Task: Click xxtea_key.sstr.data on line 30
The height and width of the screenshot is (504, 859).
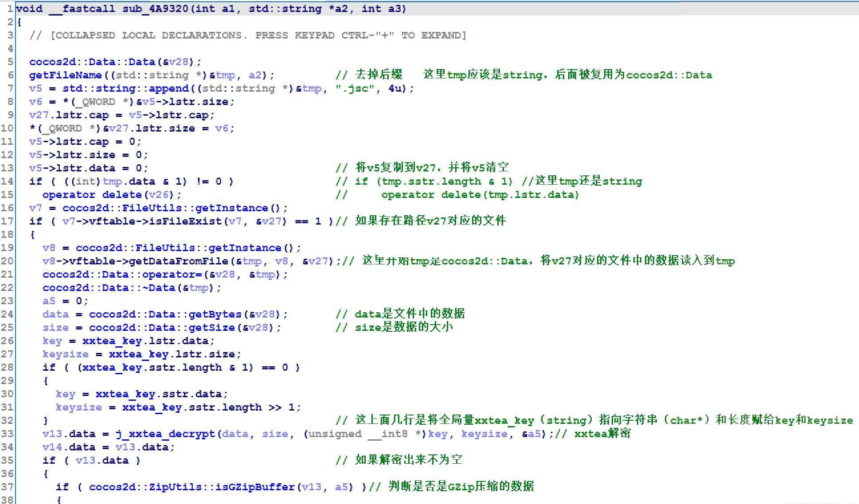Action: click(x=159, y=394)
